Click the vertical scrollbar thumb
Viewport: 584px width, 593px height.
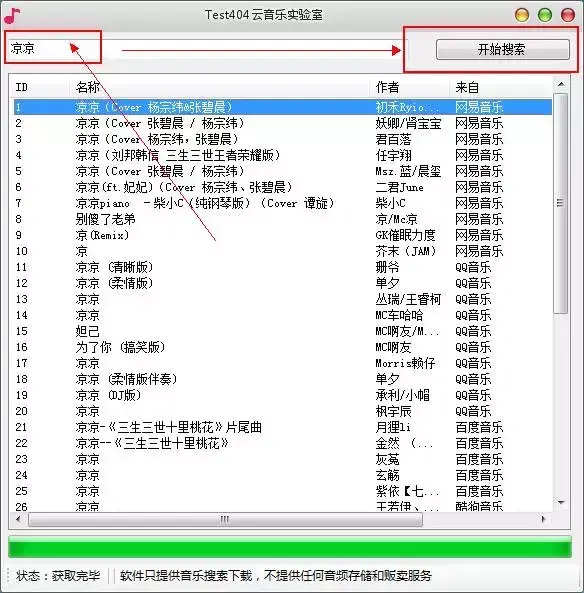point(561,203)
